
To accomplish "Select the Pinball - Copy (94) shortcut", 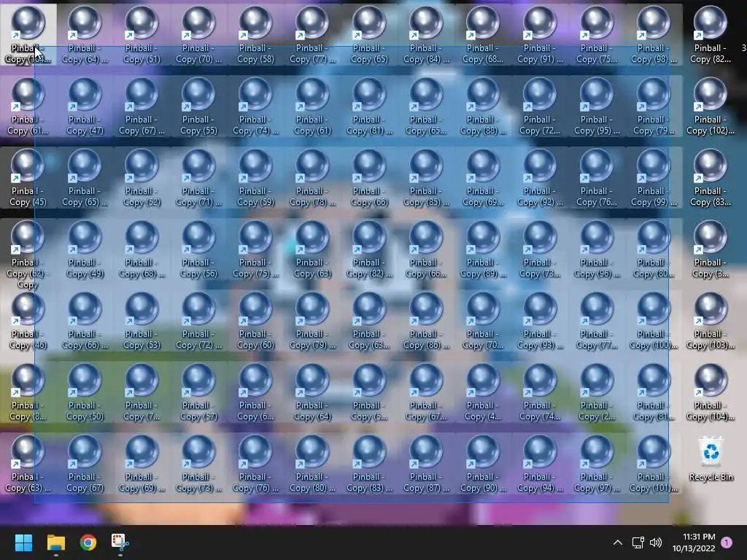I will click(540, 464).
